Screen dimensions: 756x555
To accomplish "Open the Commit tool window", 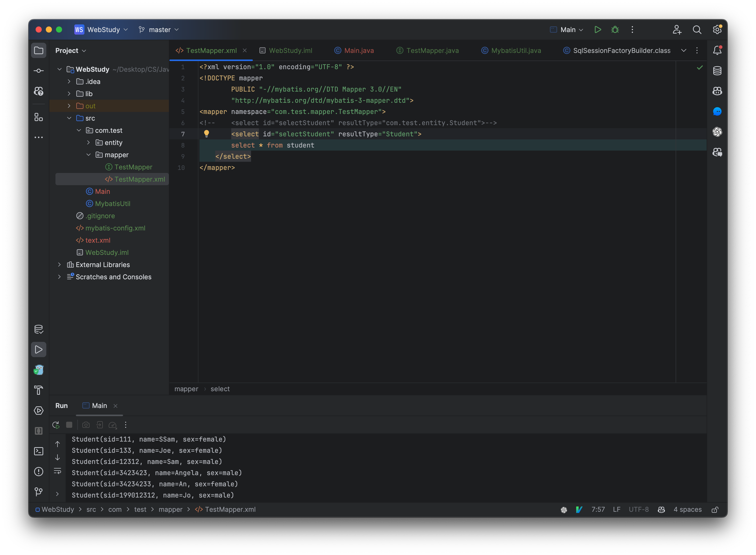I will [39, 70].
